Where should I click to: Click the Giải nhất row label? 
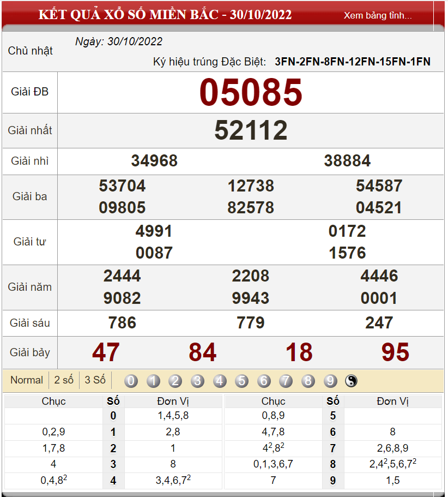click(x=30, y=130)
